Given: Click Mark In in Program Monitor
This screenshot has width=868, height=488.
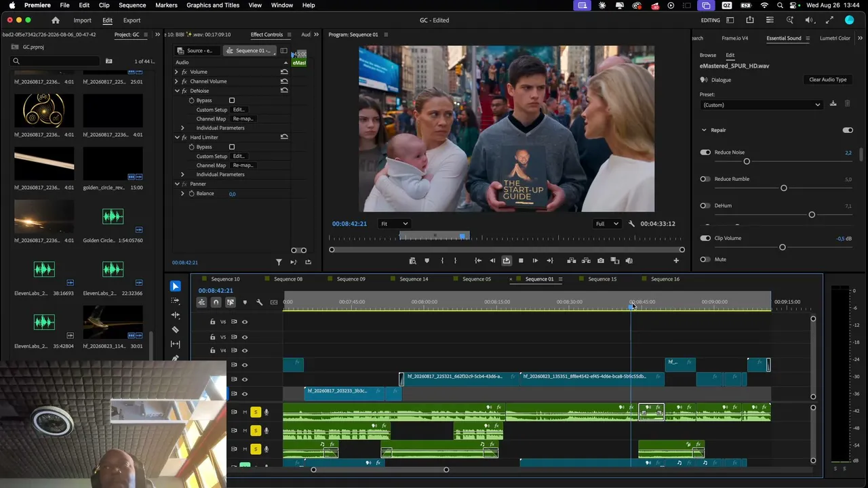Looking at the screenshot, I should (442, 260).
